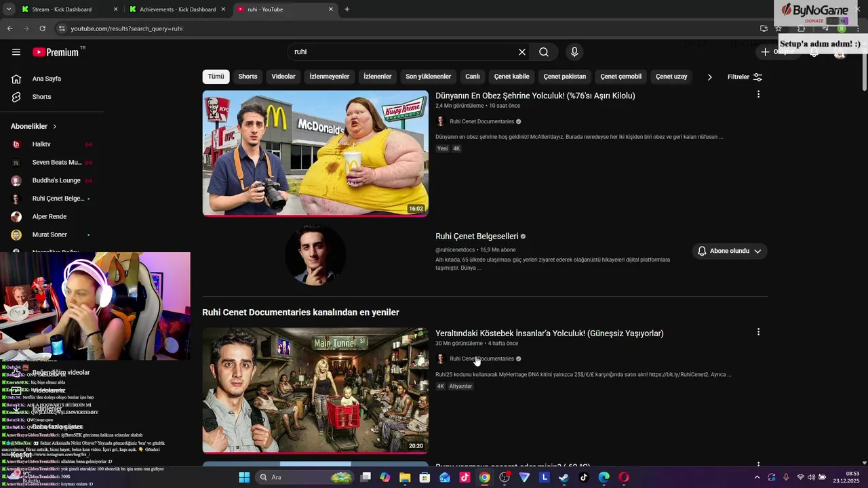Select the Shorts filter chip
The width and height of the screenshot is (868, 488).
tap(248, 77)
